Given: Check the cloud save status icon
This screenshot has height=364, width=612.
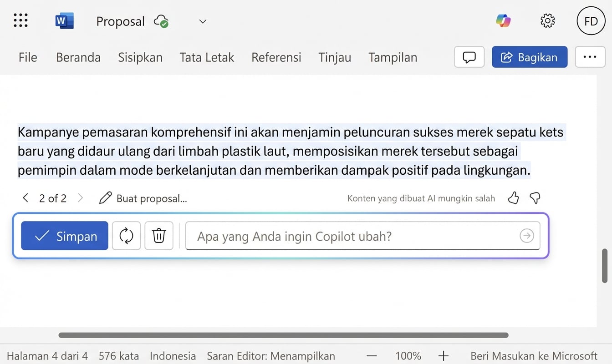Looking at the screenshot, I should tap(161, 21).
